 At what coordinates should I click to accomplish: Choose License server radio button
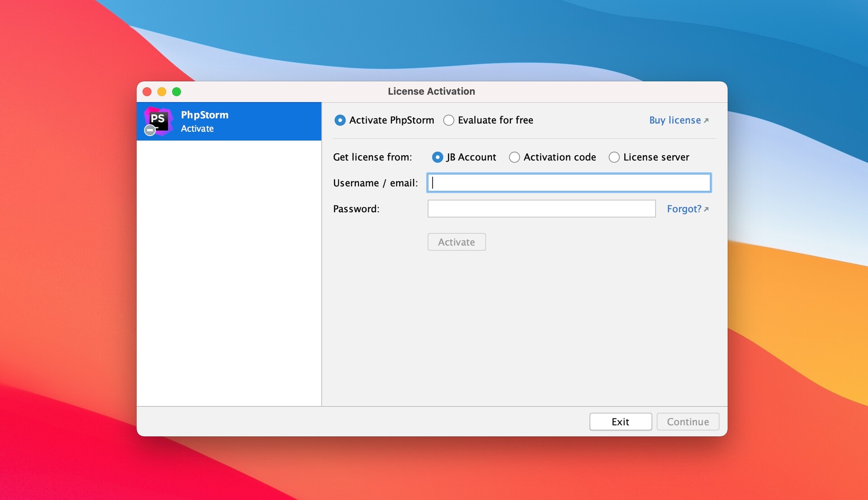click(x=614, y=157)
